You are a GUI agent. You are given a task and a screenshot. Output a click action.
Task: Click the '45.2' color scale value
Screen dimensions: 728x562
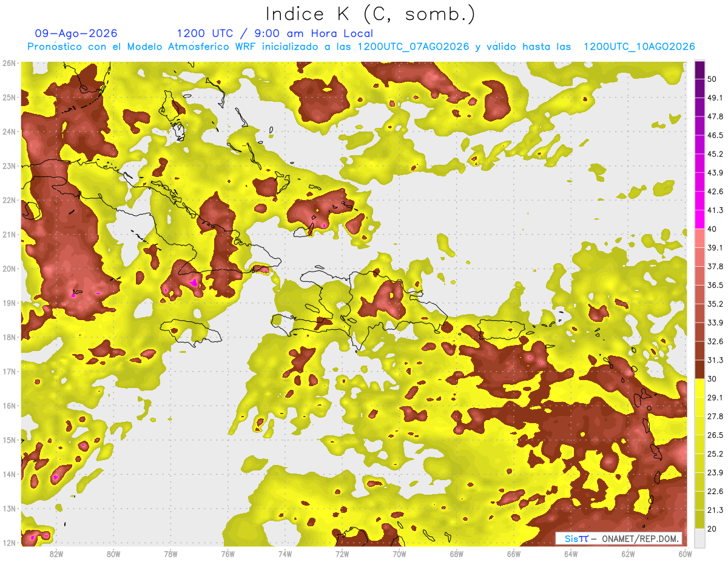click(715, 154)
